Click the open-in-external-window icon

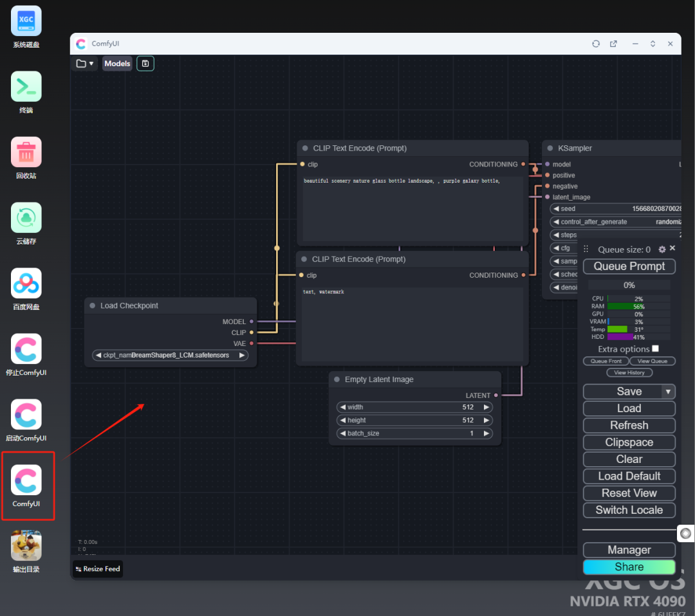point(613,44)
